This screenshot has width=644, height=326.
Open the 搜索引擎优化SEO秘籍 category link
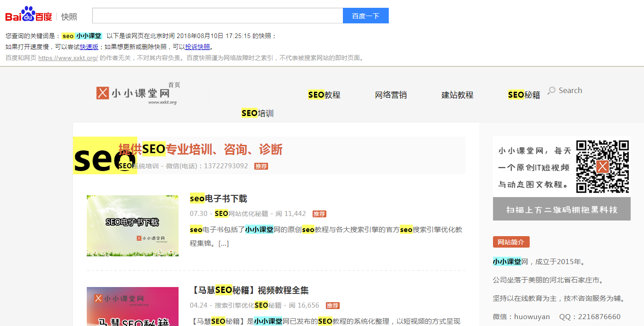pyautogui.click(x=248, y=305)
